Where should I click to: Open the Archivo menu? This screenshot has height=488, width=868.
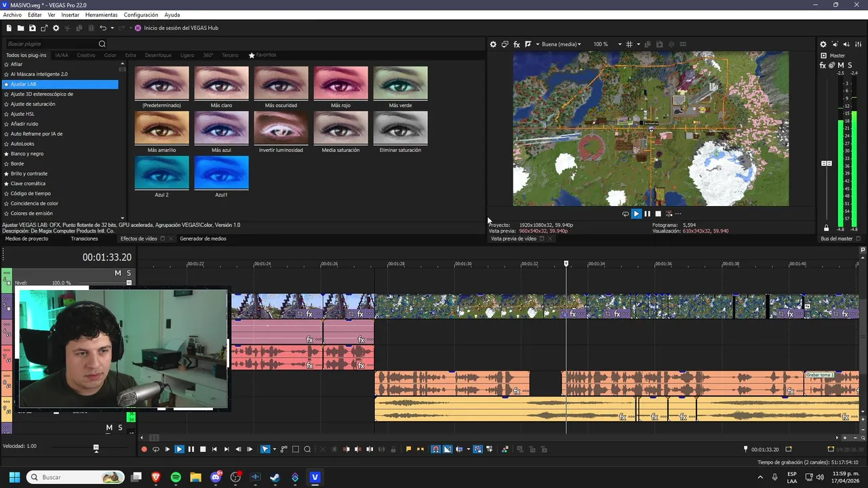pos(12,15)
